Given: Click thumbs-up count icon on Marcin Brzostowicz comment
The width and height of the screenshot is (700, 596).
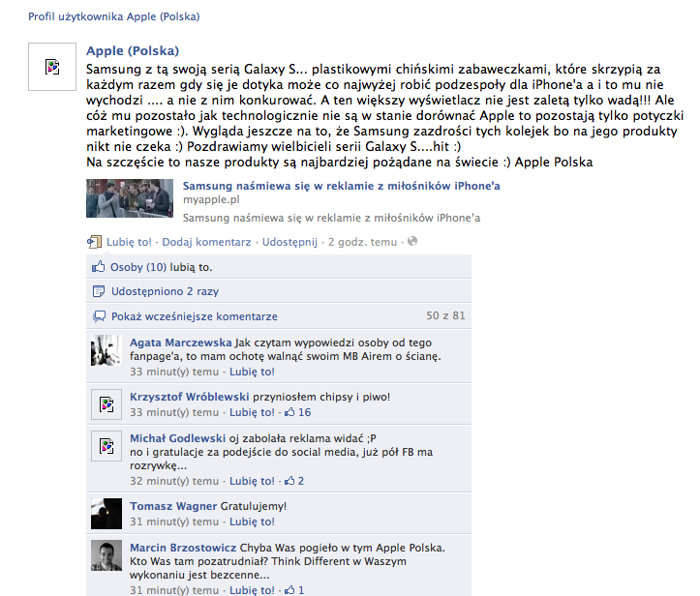Looking at the screenshot, I should (x=289, y=590).
